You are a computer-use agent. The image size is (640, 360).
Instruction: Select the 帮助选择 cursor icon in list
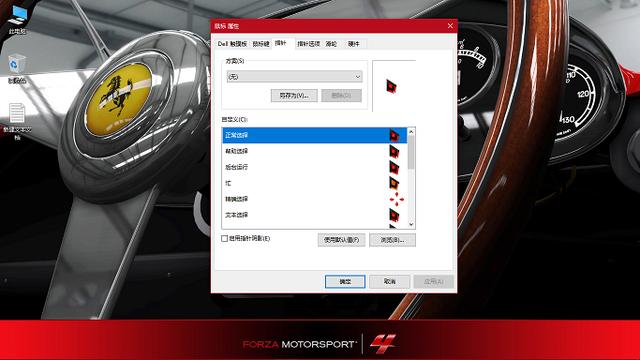click(394, 151)
